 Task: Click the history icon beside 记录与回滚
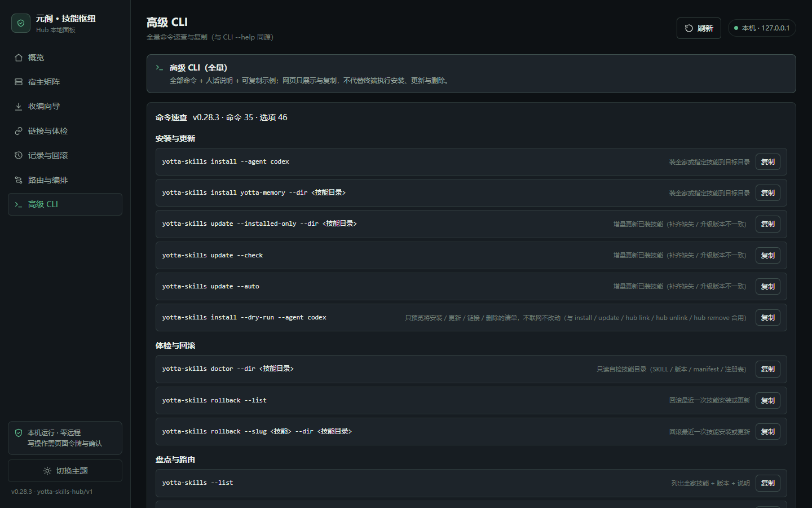19,155
